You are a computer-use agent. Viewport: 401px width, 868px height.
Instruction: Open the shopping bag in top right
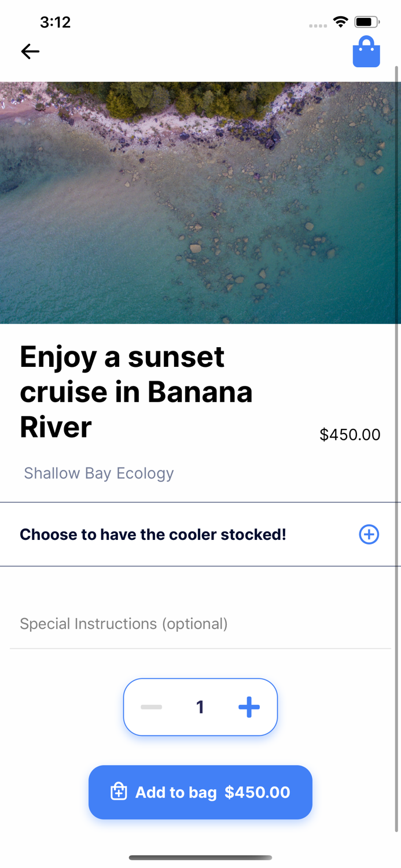pos(366,52)
